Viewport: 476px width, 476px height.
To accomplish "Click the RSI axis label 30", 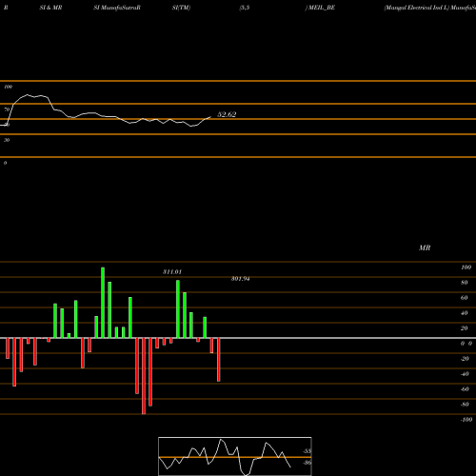I will coord(7,140).
